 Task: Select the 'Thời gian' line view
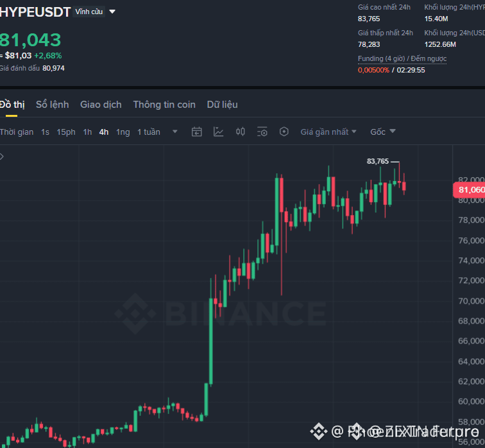[x=17, y=132]
